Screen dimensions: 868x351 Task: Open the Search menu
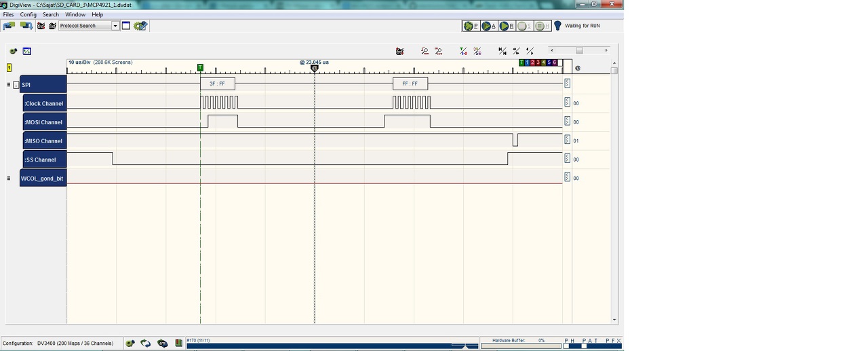click(51, 14)
